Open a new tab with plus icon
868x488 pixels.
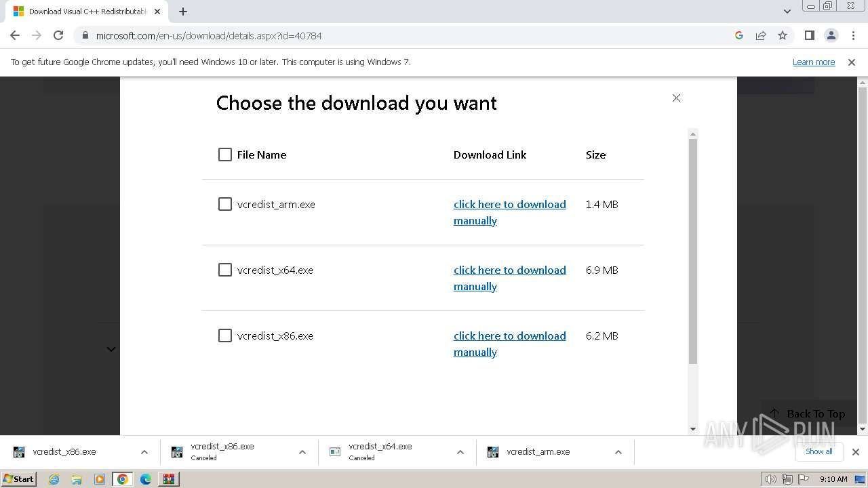coord(183,12)
